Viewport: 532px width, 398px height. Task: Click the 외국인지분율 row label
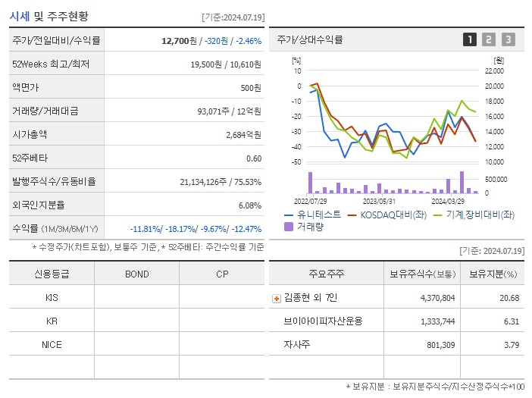39,205
